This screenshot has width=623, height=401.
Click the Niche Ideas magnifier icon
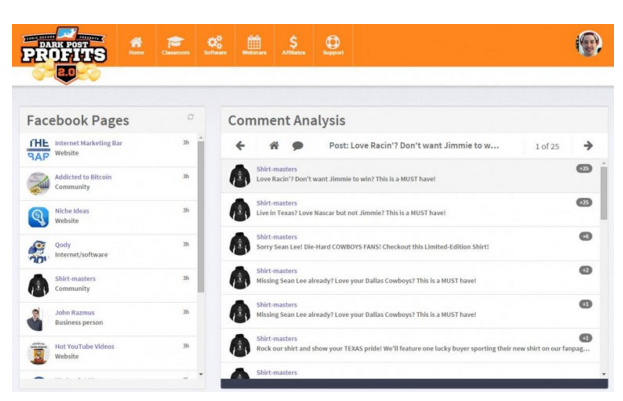point(39,217)
